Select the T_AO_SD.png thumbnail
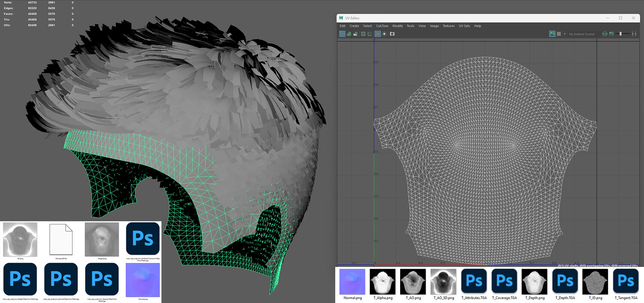Image resolution: width=644 pixels, height=303 pixels. coord(444,282)
